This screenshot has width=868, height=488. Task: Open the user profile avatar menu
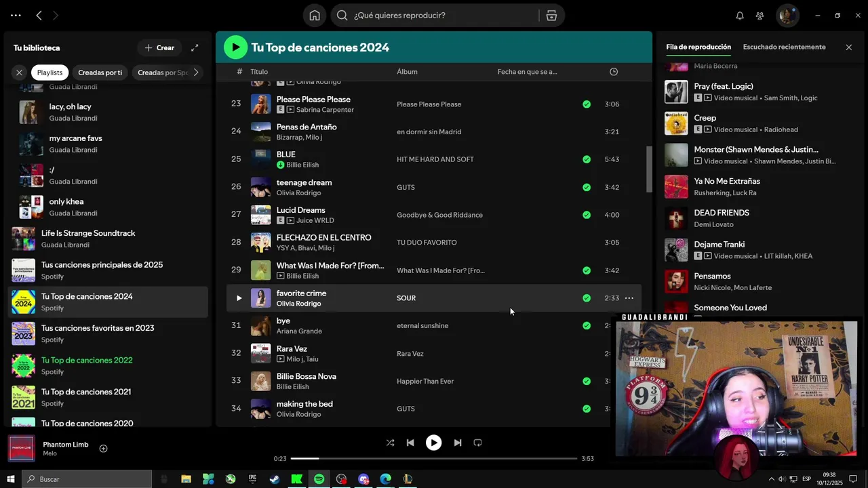(x=787, y=16)
